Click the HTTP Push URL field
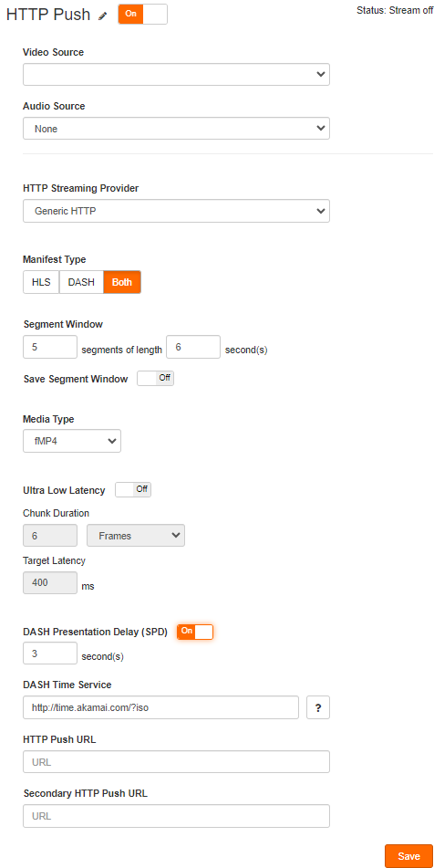Viewport: 434px width, 868px height. coord(176,762)
